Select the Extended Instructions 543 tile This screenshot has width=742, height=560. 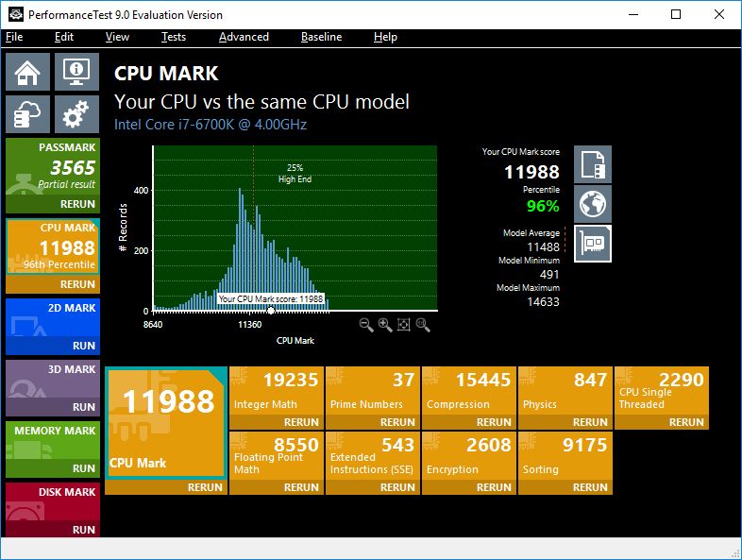coord(373,456)
